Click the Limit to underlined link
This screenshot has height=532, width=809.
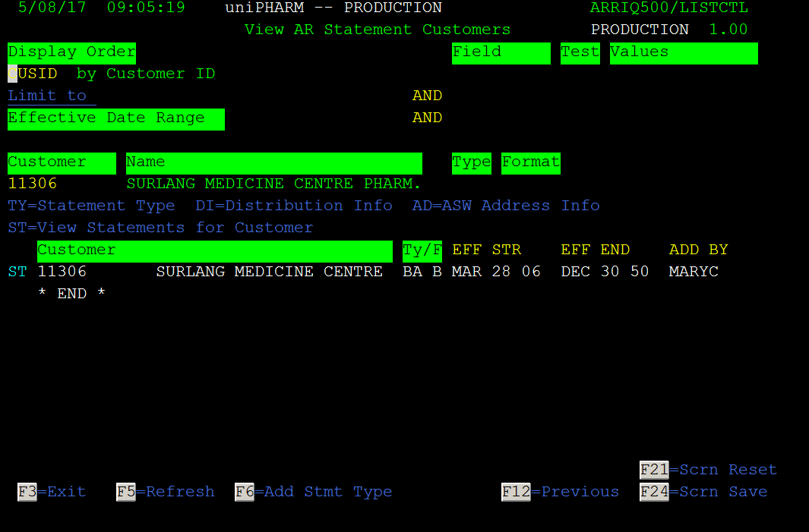tap(52, 96)
